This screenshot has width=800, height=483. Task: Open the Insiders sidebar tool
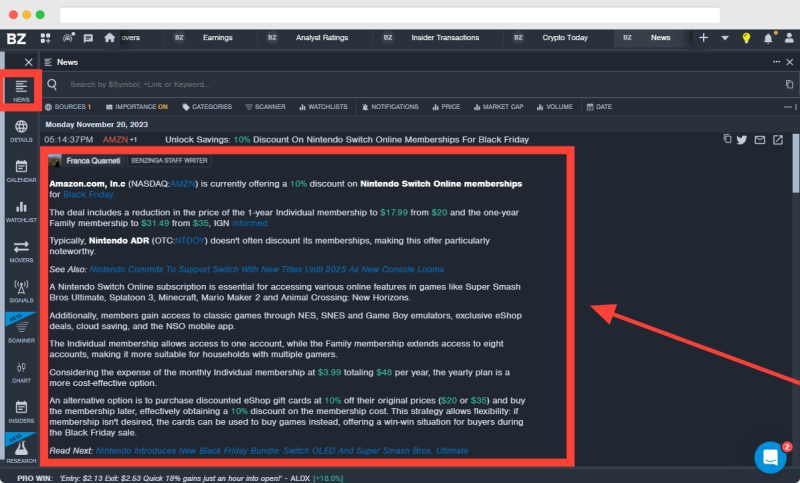(21, 413)
